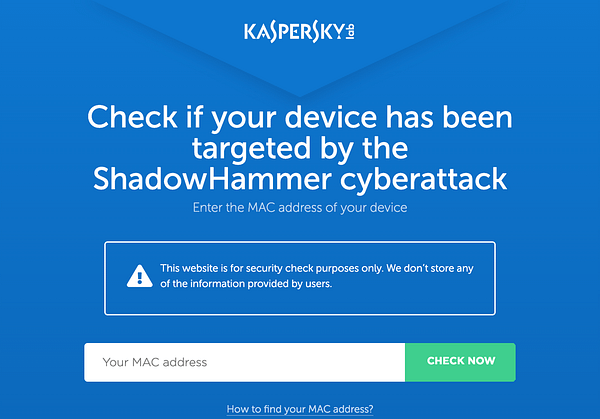Open 'How to find your MAC address?' link

click(300, 409)
